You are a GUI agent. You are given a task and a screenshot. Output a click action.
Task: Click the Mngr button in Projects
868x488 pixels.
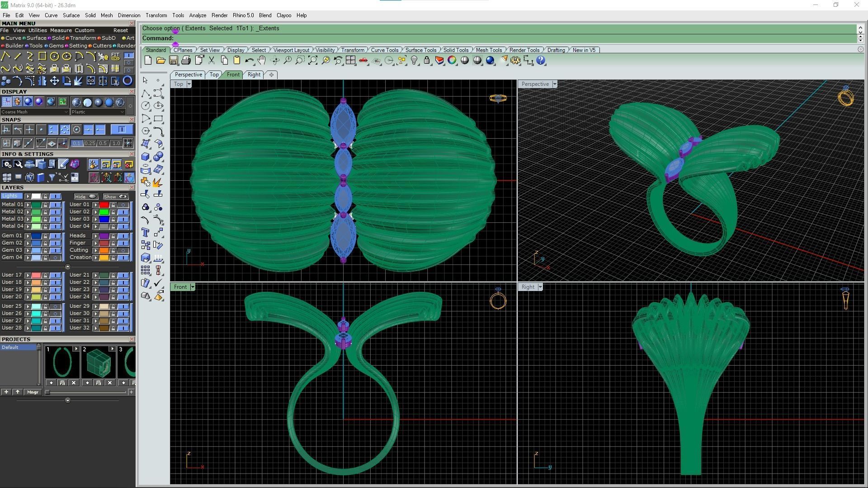click(x=33, y=392)
